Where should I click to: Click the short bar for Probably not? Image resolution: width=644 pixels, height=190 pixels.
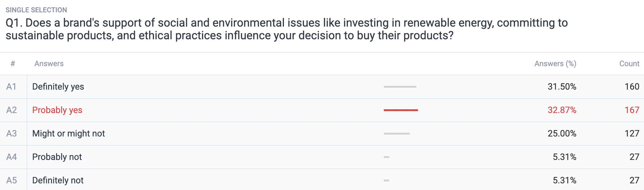click(386, 157)
